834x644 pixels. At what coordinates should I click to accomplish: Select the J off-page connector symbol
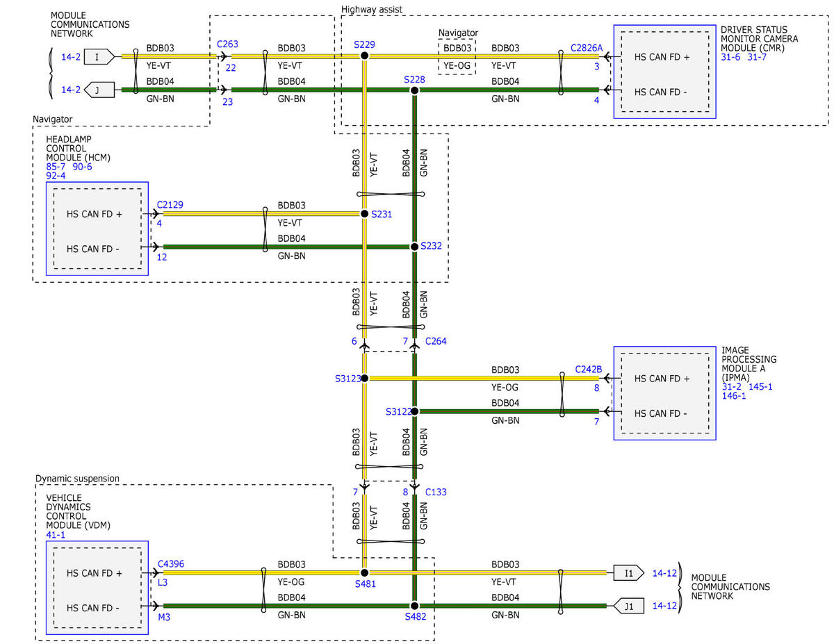tap(99, 90)
